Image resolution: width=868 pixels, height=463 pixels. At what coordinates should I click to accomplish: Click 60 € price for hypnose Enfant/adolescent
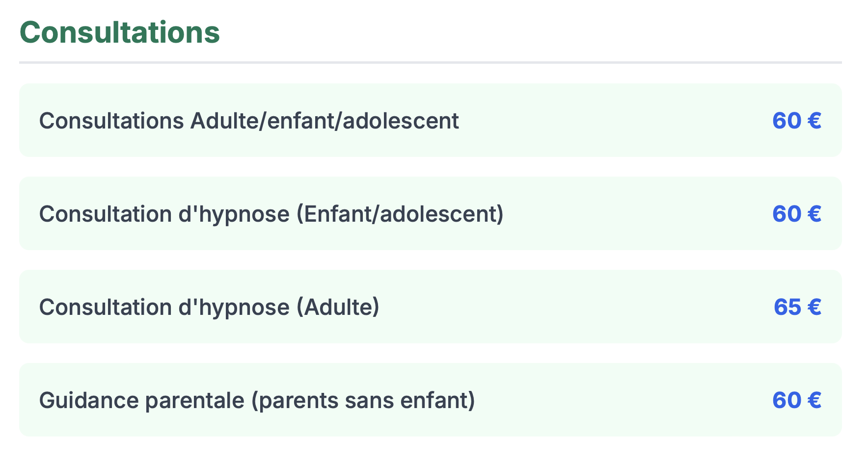pos(796,214)
